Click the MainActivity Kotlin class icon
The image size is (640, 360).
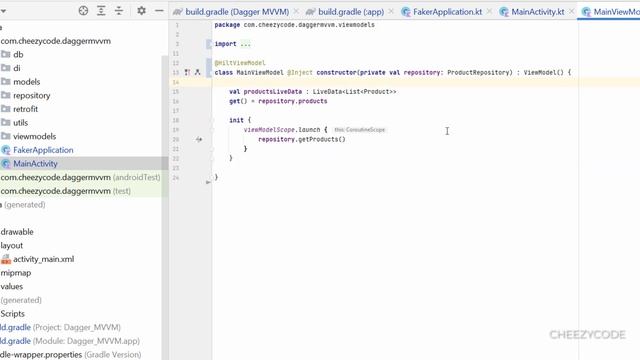point(6,164)
